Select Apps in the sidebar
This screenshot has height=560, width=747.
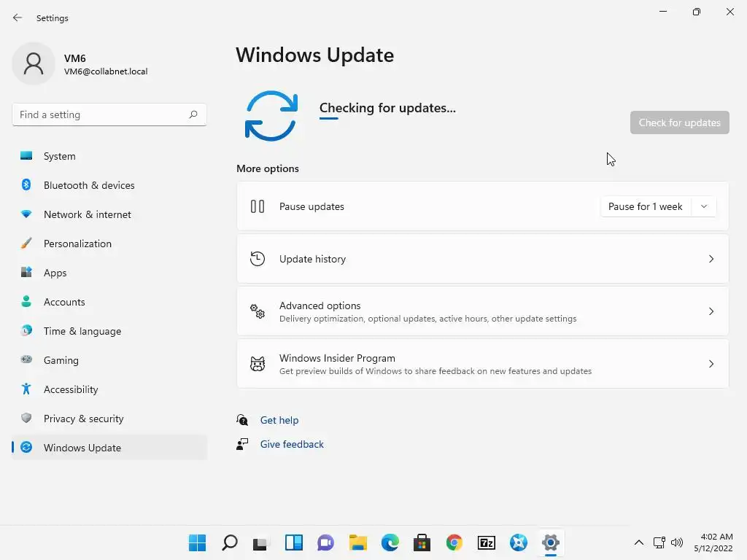(x=109, y=273)
